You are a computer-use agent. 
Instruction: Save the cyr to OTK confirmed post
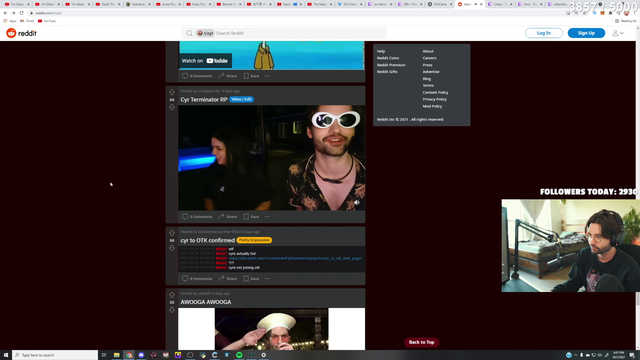[251, 279]
